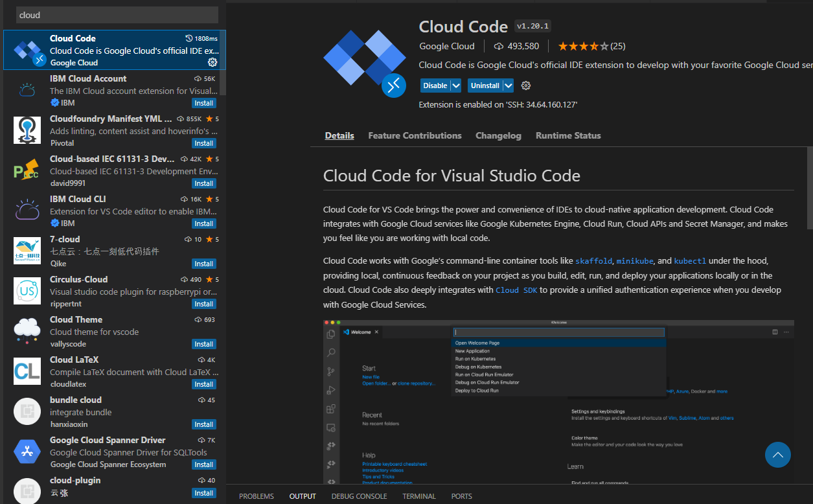Click the Circulus-Cloud extension icon
813x504 pixels.
[27, 291]
